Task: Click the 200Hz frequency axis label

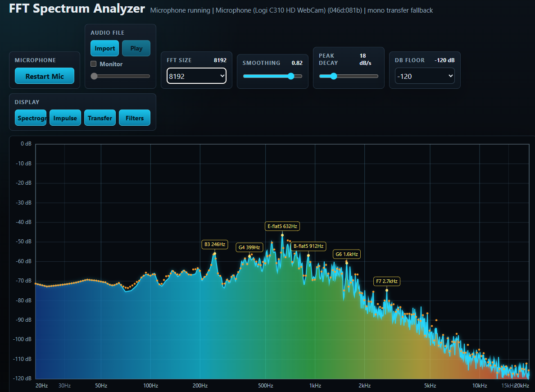Action: tap(200, 386)
